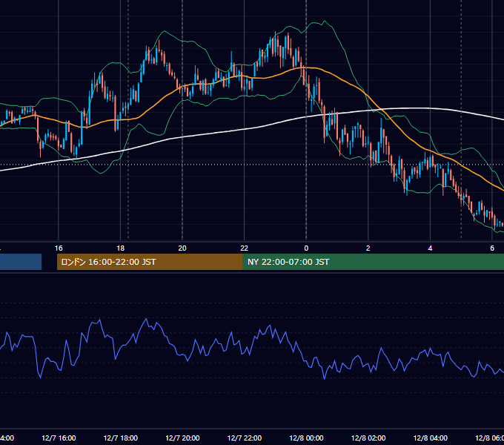Click the 12/7 22:00 date label
Image resolution: width=504 pixels, height=445 pixels.
245,438
